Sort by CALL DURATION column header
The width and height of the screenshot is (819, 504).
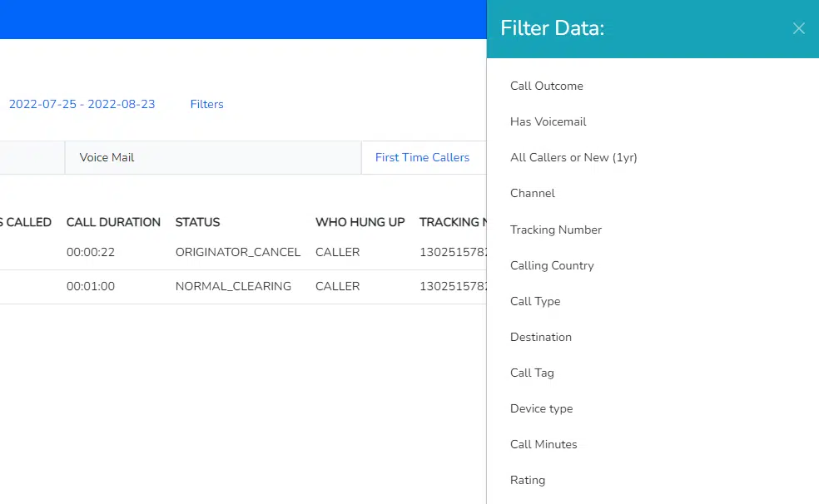(x=113, y=222)
